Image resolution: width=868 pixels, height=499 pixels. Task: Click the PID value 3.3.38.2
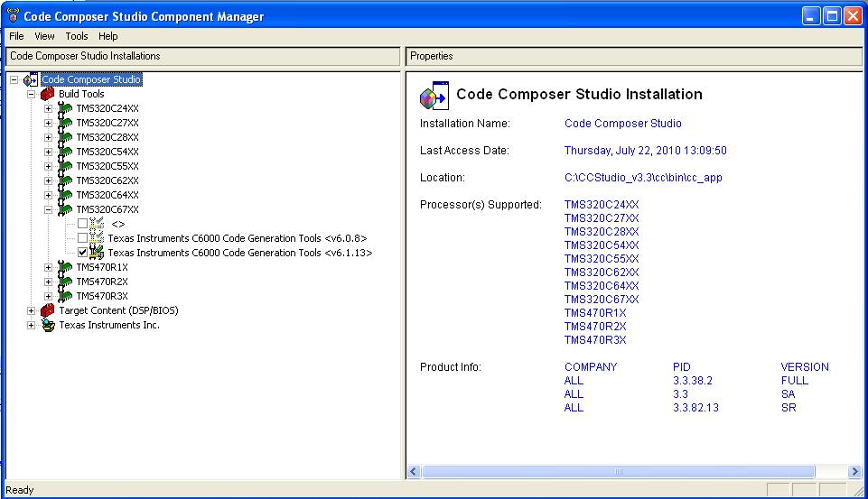pos(693,381)
